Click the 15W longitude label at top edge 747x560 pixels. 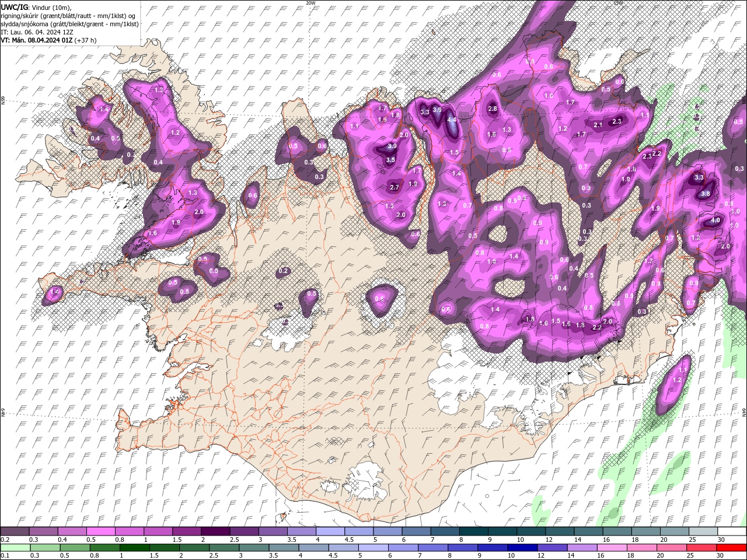tap(619, 3)
